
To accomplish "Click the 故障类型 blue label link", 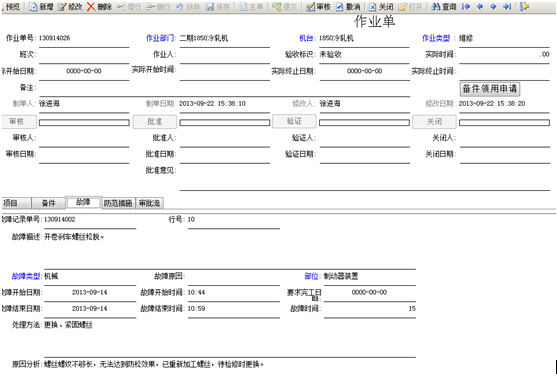I will click(26, 276).
